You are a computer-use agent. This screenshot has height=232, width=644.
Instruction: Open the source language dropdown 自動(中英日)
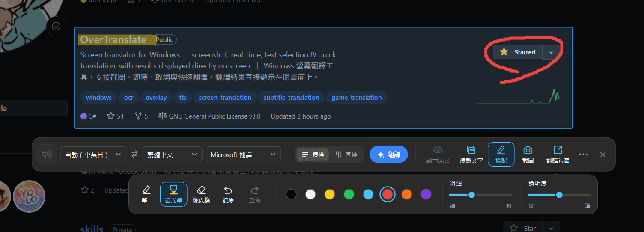click(93, 155)
